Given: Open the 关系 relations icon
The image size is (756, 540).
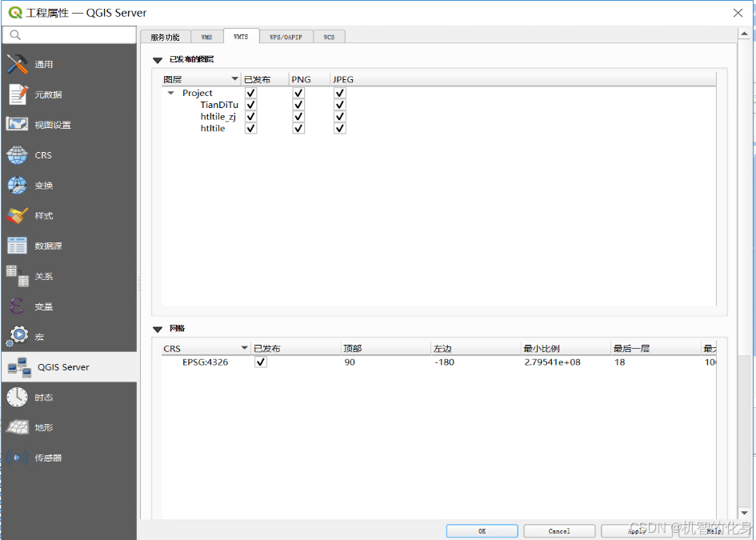Looking at the screenshot, I should pyautogui.click(x=18, y=276).
